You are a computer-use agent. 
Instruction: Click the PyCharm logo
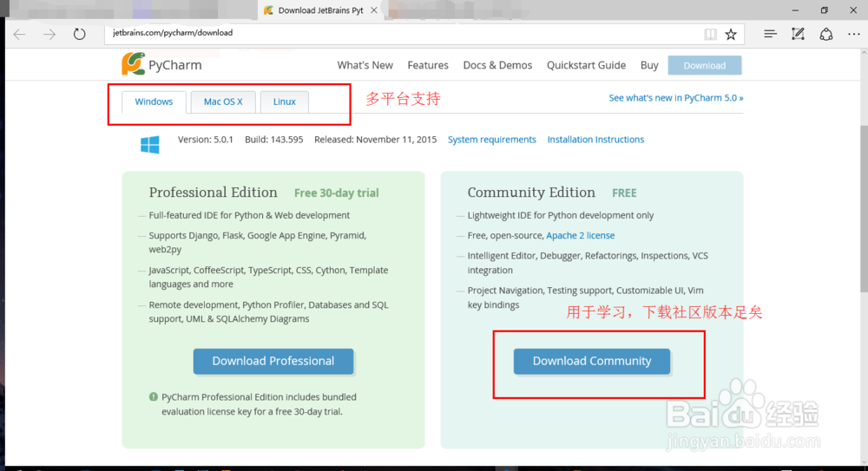[x=161, y=65]
